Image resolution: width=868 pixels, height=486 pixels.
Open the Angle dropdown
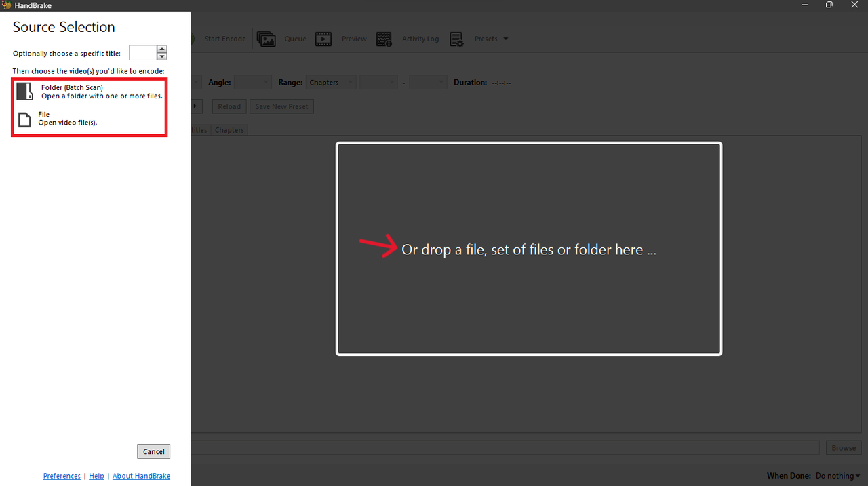[253, 83]
